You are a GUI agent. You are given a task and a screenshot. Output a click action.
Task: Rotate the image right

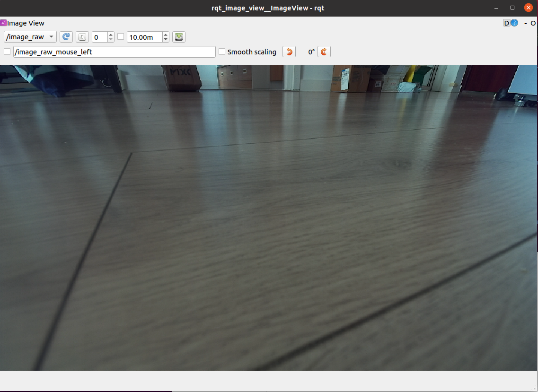point(324,52)
